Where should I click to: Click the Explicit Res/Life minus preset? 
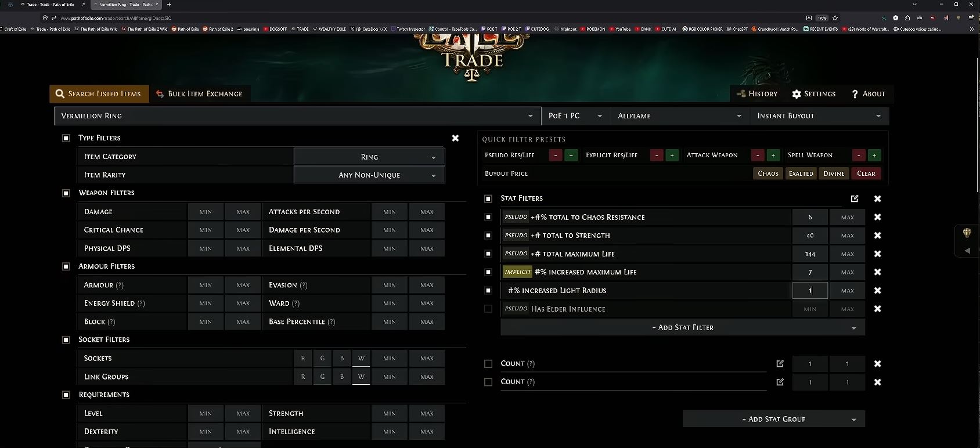click(657, 156)
